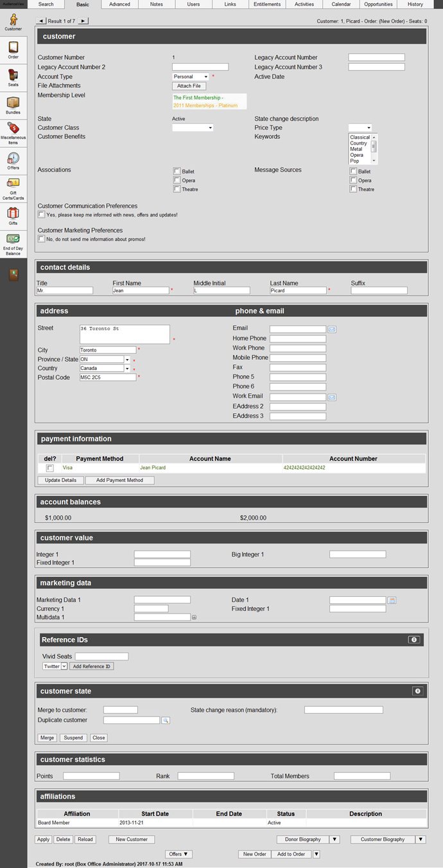Switch to the Entitlements tab
The image size is (443, 868).
pos(267,4)
